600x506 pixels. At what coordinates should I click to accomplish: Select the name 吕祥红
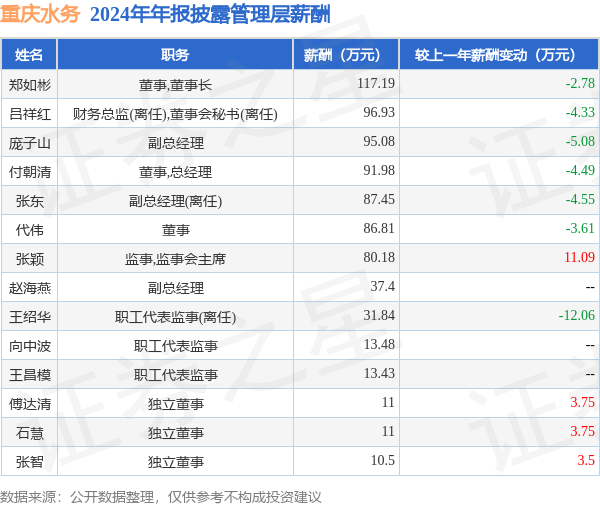[29, 114]
